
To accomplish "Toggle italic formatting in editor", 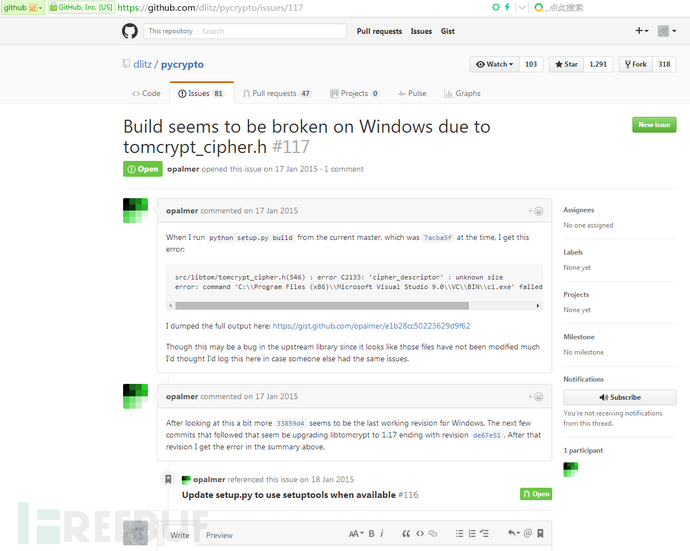I will pos(382,534).
